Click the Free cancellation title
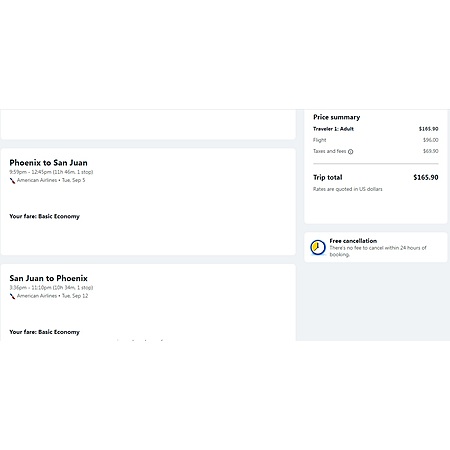The image size is (450, 450). [x=353, y=241]
